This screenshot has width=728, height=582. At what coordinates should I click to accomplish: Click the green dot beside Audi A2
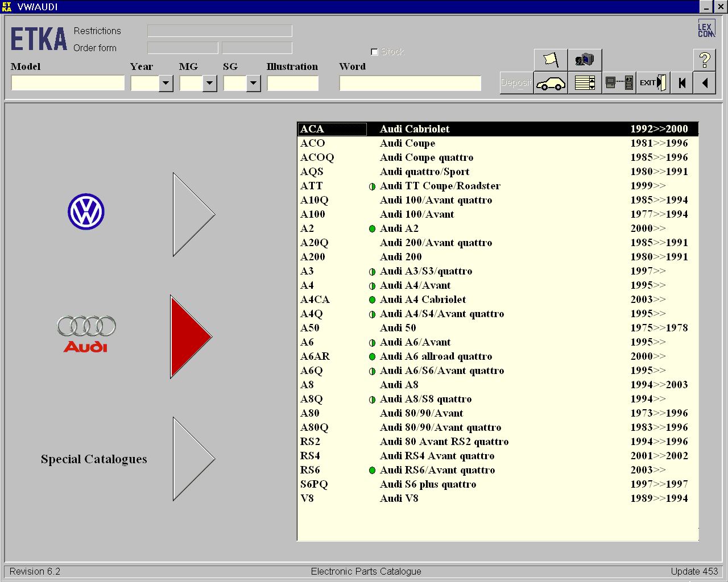point(372,228)
